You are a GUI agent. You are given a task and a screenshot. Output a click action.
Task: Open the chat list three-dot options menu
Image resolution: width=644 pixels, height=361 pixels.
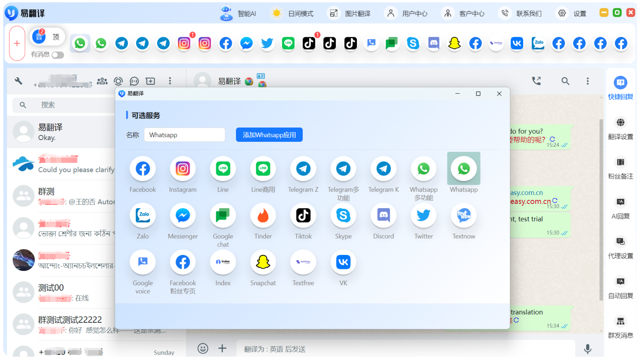(x=170, y=81)
